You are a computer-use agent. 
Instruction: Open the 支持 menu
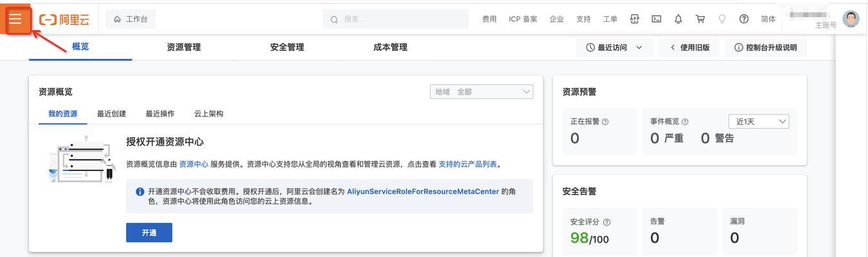tap(583, 19)
